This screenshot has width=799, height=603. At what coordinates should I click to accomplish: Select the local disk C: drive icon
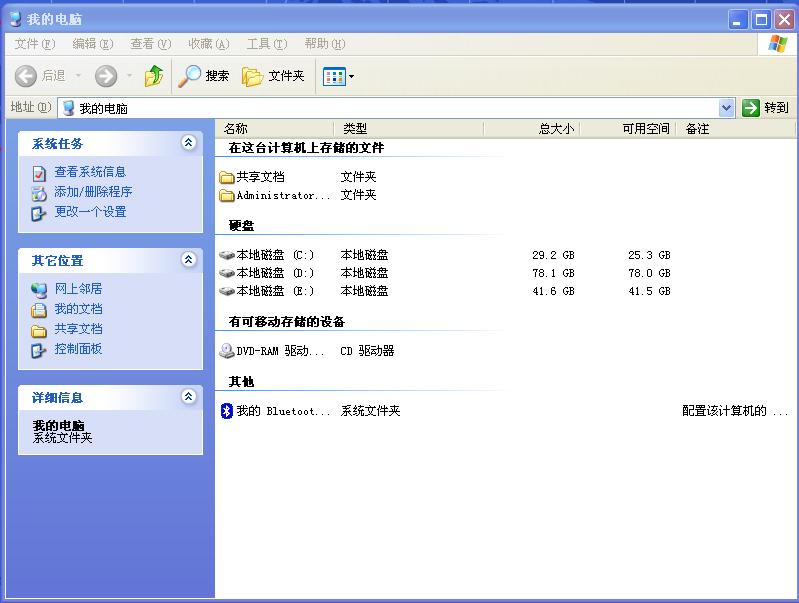(226, 255)
